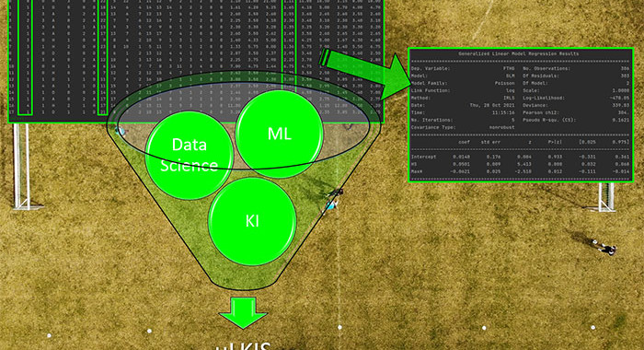Click the diagonal green arrow pointing to results
The image size is (644, 350).
363,73
